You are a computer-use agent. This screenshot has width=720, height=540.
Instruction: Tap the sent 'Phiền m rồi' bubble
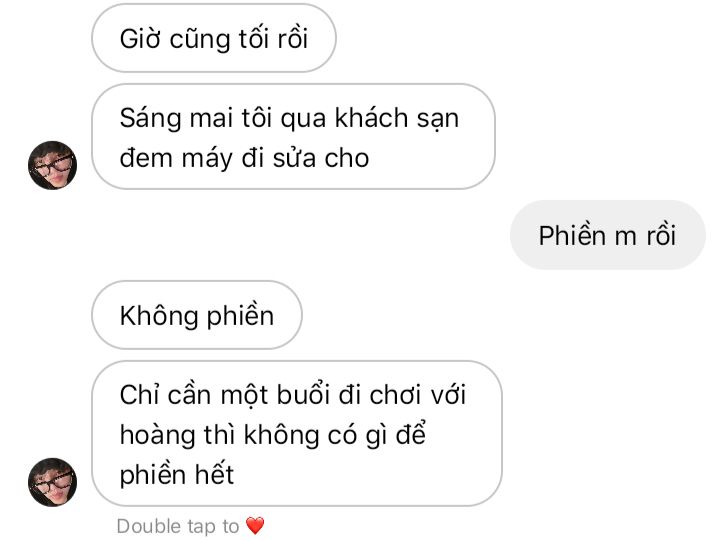coord(608,235)
